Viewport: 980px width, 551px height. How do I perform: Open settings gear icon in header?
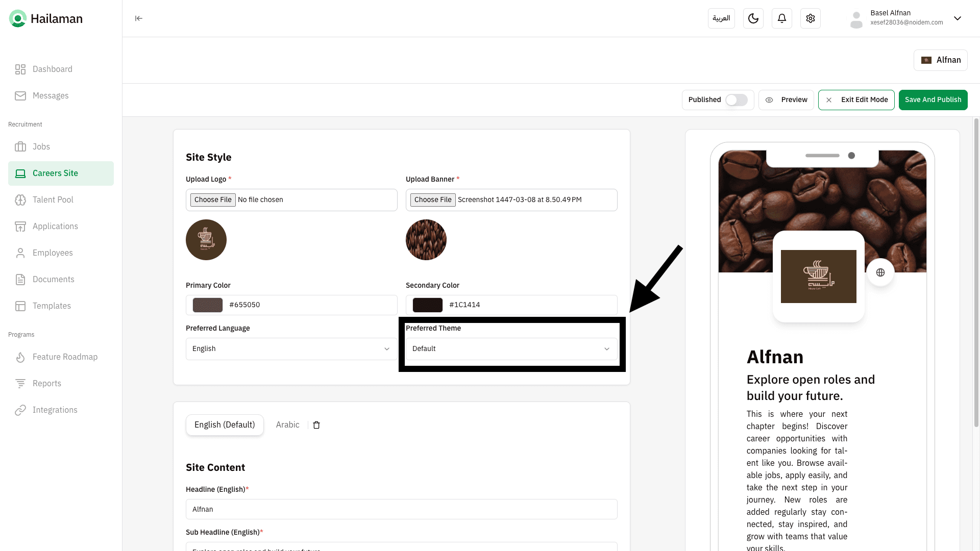tap(810, 18)
